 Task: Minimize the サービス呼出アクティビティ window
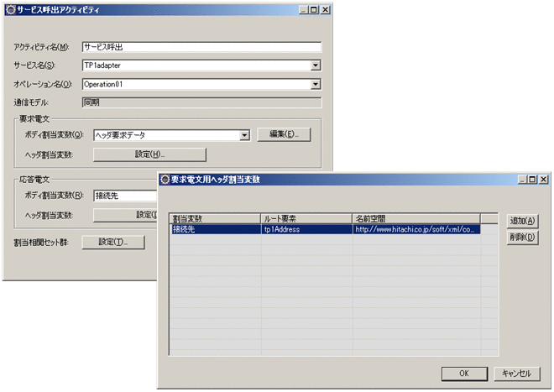pyautogui.click(x=303, y=10)
